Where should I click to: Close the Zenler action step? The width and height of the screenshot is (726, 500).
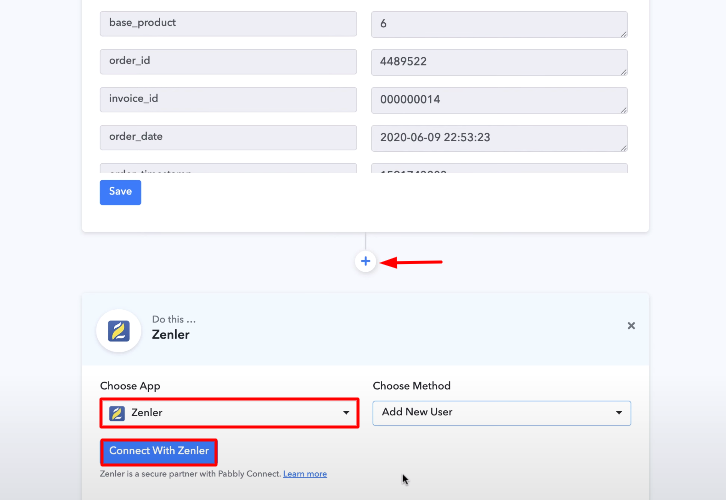(631, 326)
